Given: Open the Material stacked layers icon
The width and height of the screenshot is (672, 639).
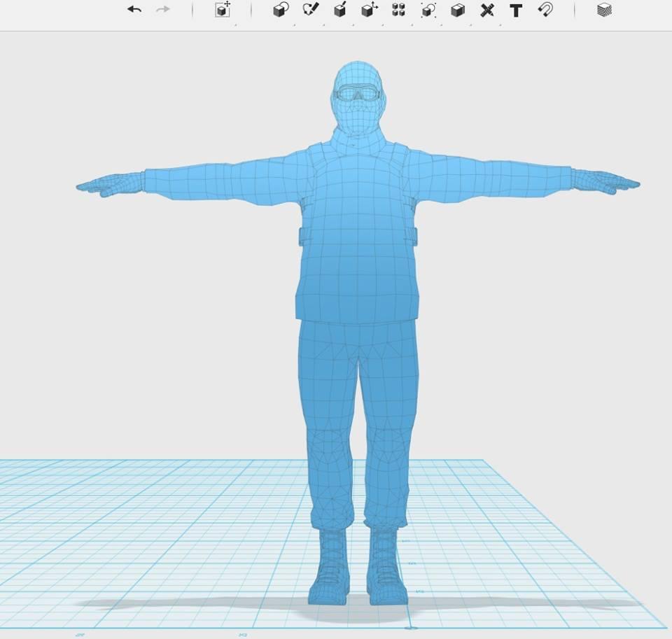Looking at the screenshot, I should click(x=604, y=10).
